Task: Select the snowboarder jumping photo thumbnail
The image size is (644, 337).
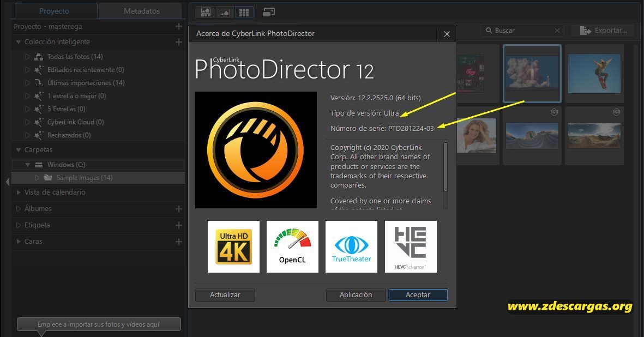Action: (x=594, y=74)
